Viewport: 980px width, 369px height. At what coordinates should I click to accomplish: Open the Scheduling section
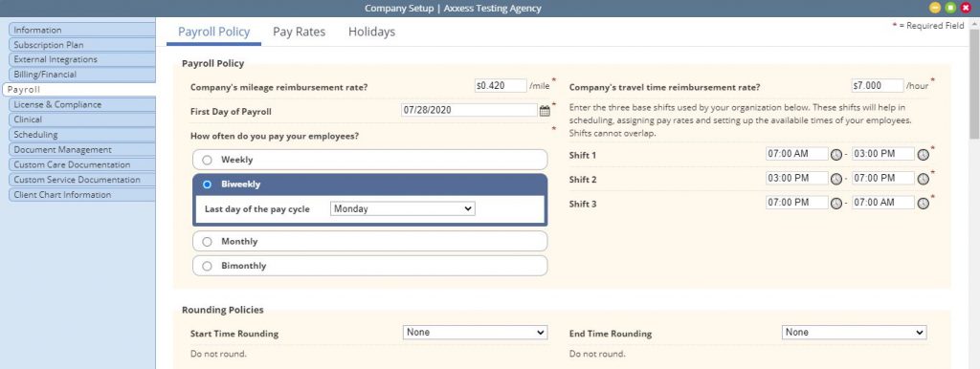coord(82,134)
